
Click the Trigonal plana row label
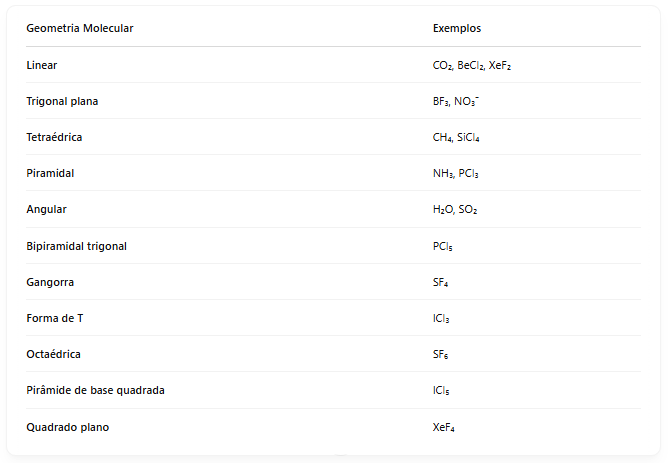tap(62, 101)
